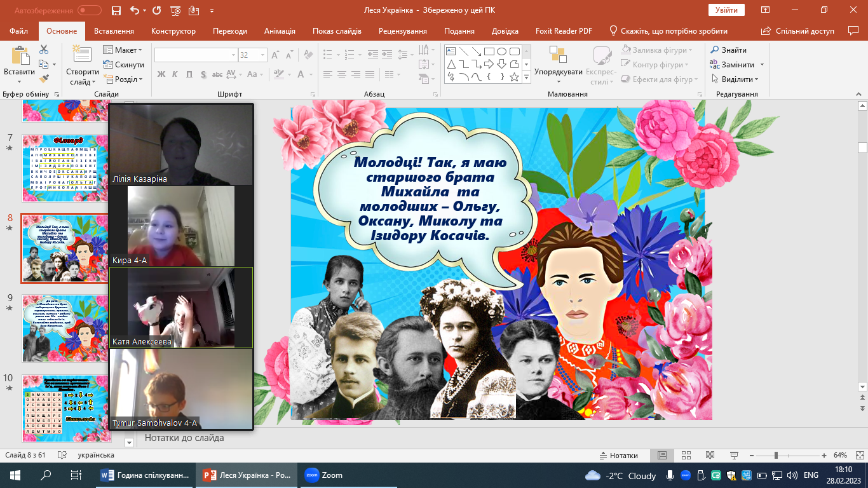
Task: Click Замінити replace button
Action: point(731,64)
